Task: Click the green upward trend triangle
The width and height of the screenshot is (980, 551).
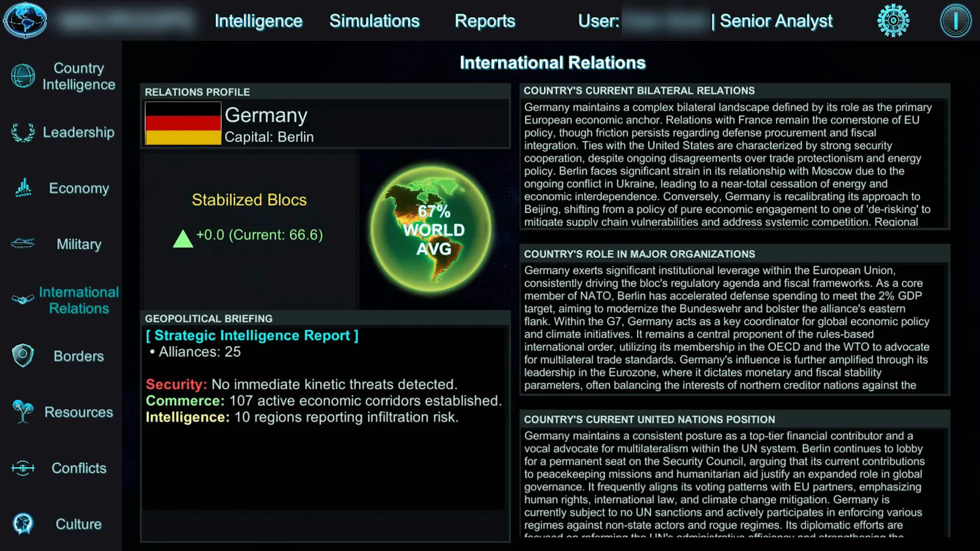Action: (183, 238)
